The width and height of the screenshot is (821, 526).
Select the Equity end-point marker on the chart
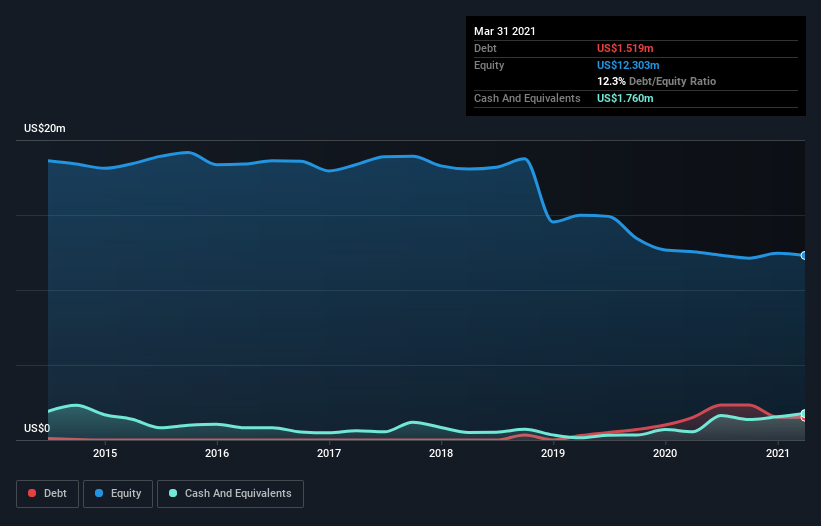[x=804, y=255]
